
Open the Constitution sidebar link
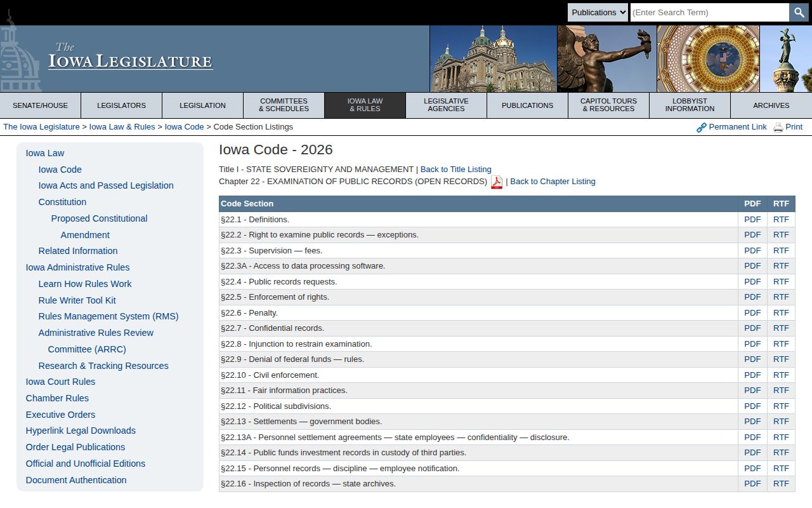62,202
